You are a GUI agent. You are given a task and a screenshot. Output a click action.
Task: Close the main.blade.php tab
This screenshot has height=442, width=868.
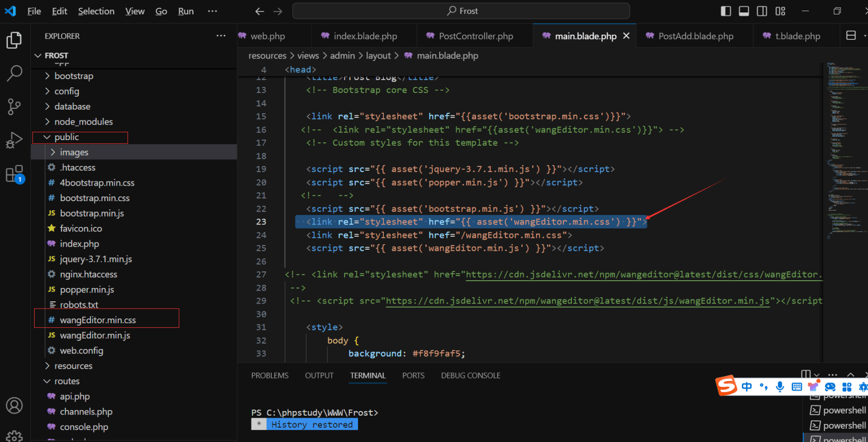(x=626, y=36)
